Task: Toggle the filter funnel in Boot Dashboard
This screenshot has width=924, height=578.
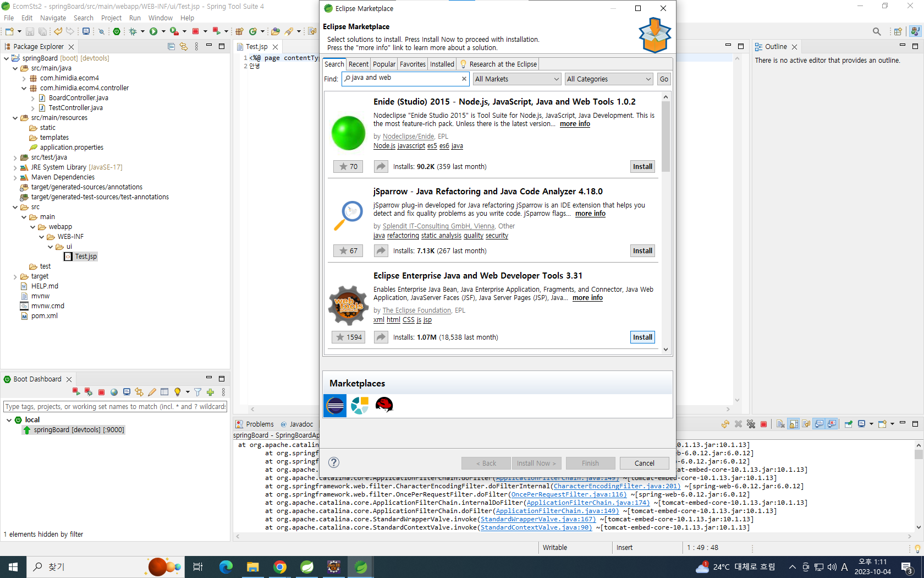Action: [x=197, y=392]
